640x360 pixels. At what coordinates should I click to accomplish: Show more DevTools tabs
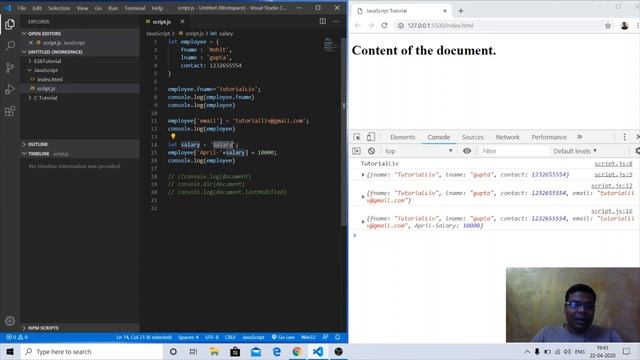tap(580, 137)
